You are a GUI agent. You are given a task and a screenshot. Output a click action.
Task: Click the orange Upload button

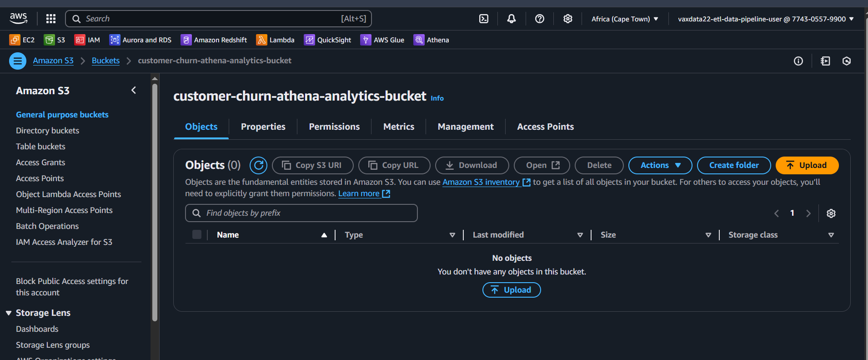point(807,165)
